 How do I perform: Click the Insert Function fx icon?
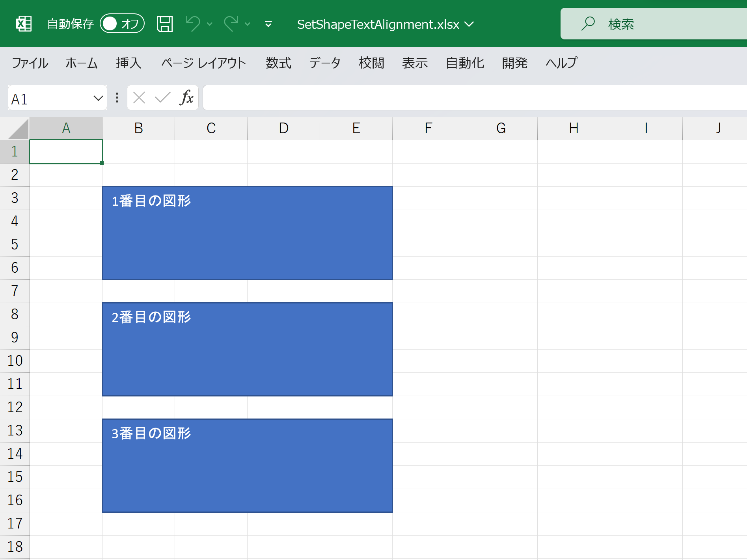click(x=186, y=97)
